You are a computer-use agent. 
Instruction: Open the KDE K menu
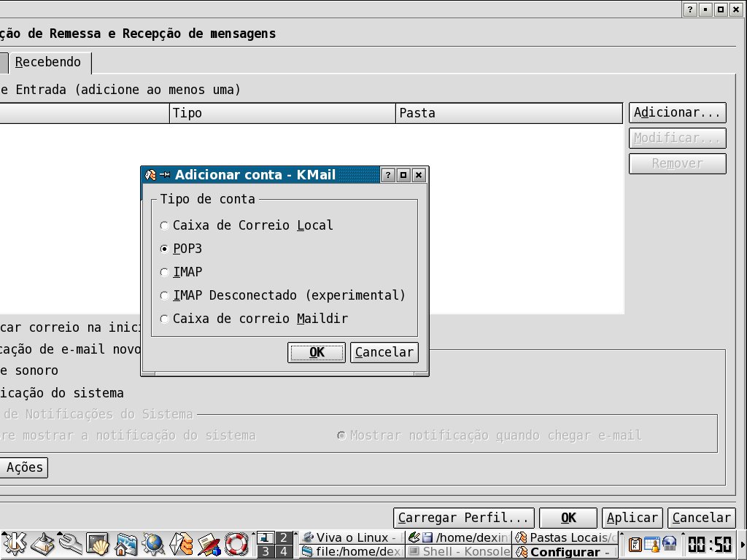pos(15,544)
